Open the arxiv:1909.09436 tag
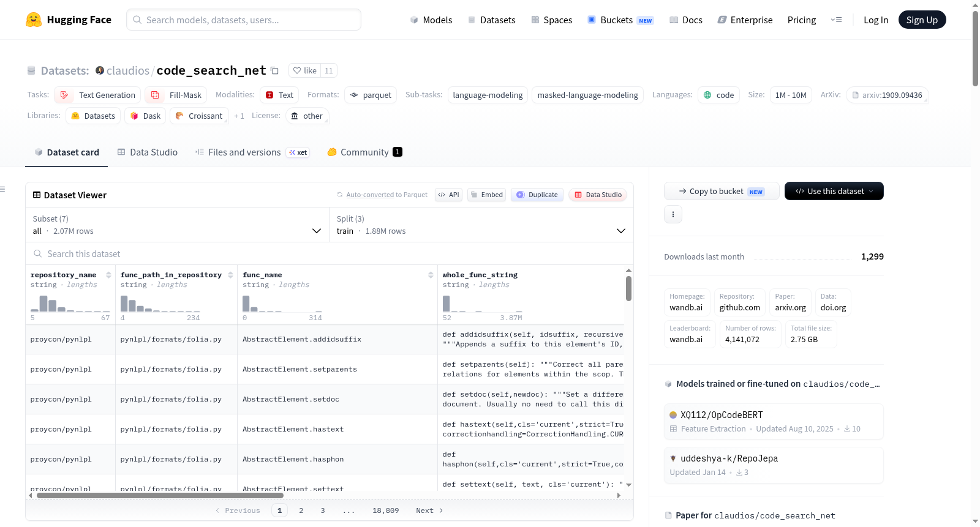Screen dimensions: 980x527 [x=888, y=95]
